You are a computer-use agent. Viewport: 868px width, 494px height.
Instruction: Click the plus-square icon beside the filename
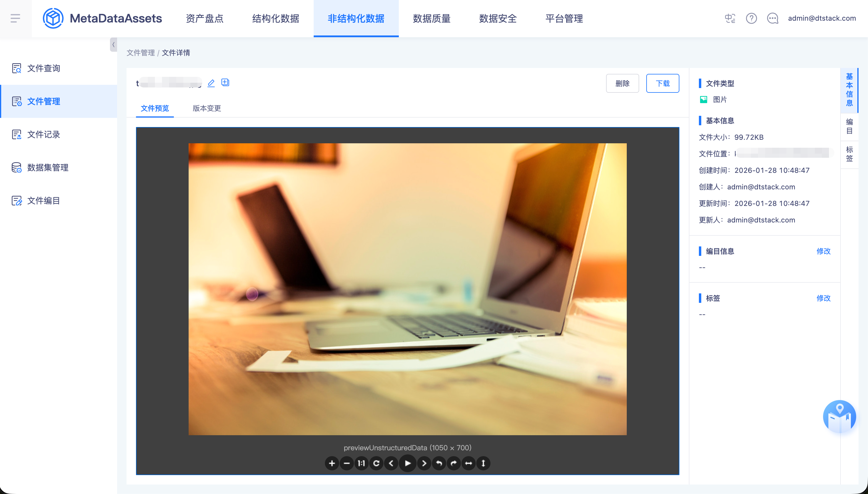pos(225,82)
